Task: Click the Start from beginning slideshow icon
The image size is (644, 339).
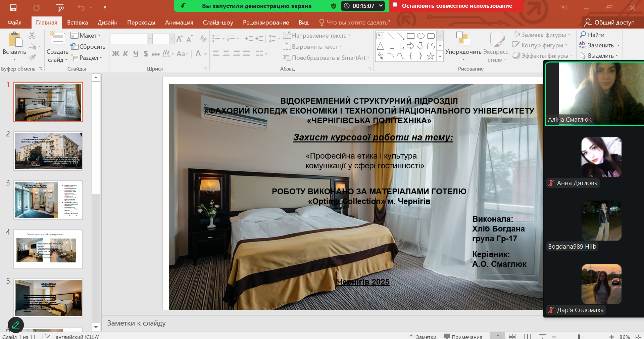Action: 60,7
